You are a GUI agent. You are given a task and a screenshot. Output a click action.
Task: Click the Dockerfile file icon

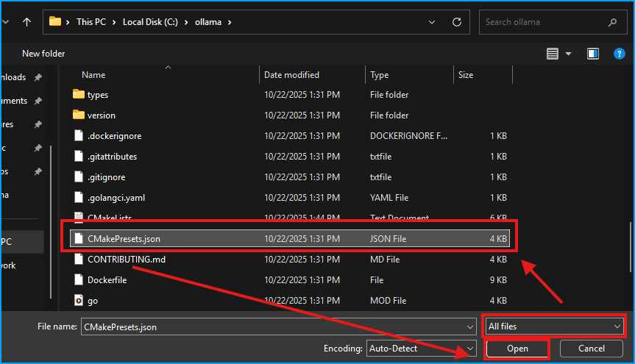pyautogui.click(x=79, y=280)
